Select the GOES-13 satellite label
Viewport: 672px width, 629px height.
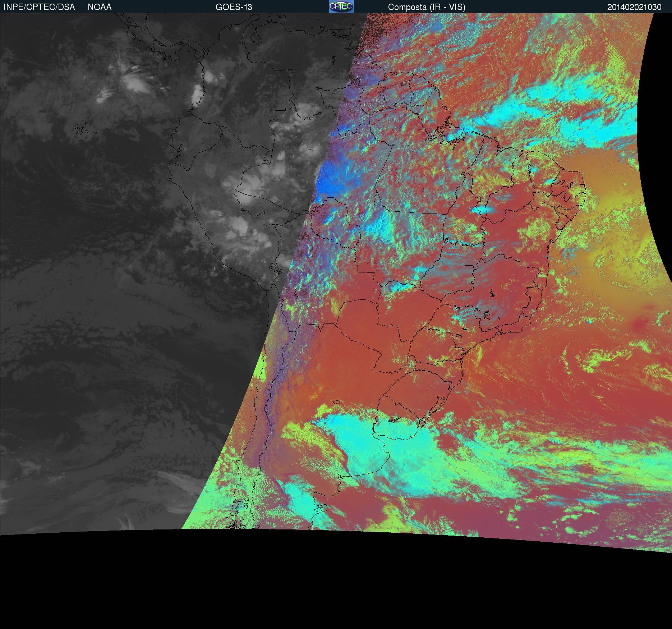pos(234,7)
